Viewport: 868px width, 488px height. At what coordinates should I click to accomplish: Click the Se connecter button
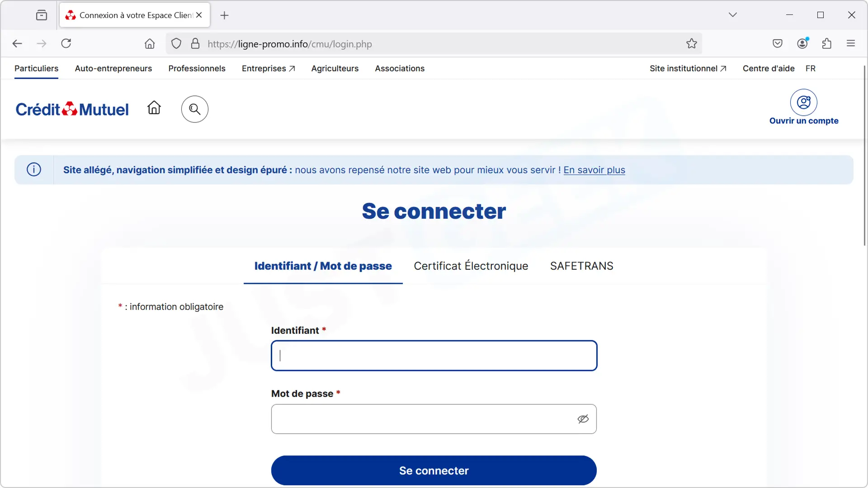tap(434, 470)
